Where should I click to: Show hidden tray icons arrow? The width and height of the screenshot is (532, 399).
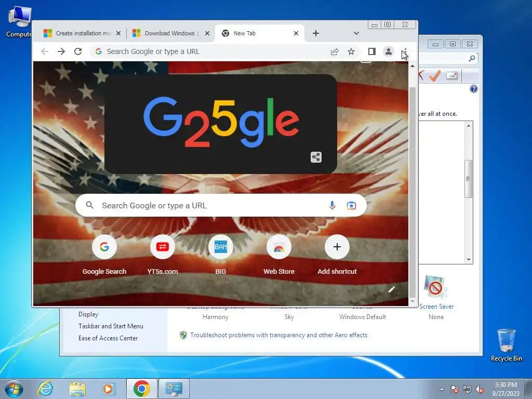click(442, 389)
